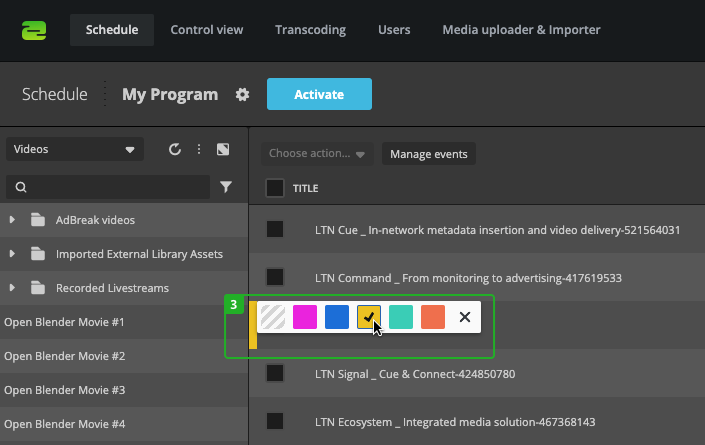Open the Choose action dropdown
Viewport: 705px width, 445px height.
click(317, 154)
